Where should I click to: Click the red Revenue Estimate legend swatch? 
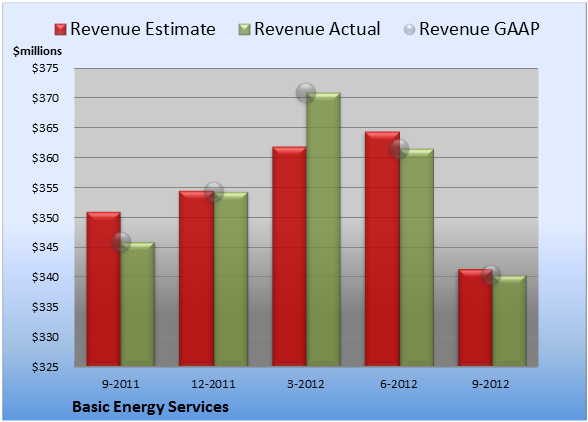[60, 29]
